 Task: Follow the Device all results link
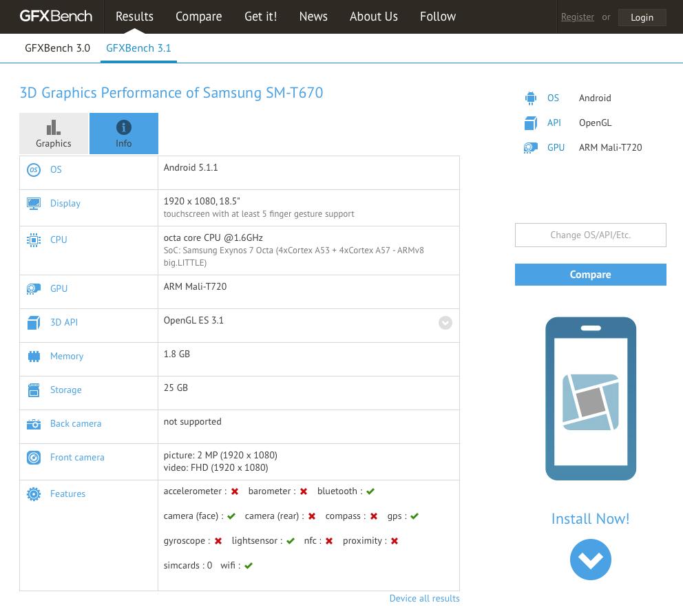pyautogui.click(x=424, y=598)
